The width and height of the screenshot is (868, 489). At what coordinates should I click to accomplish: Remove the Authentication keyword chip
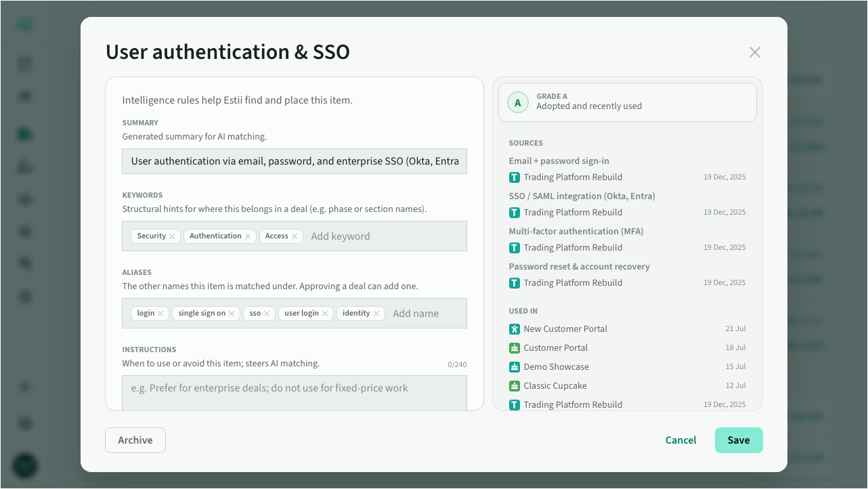[x=248, y=236]
